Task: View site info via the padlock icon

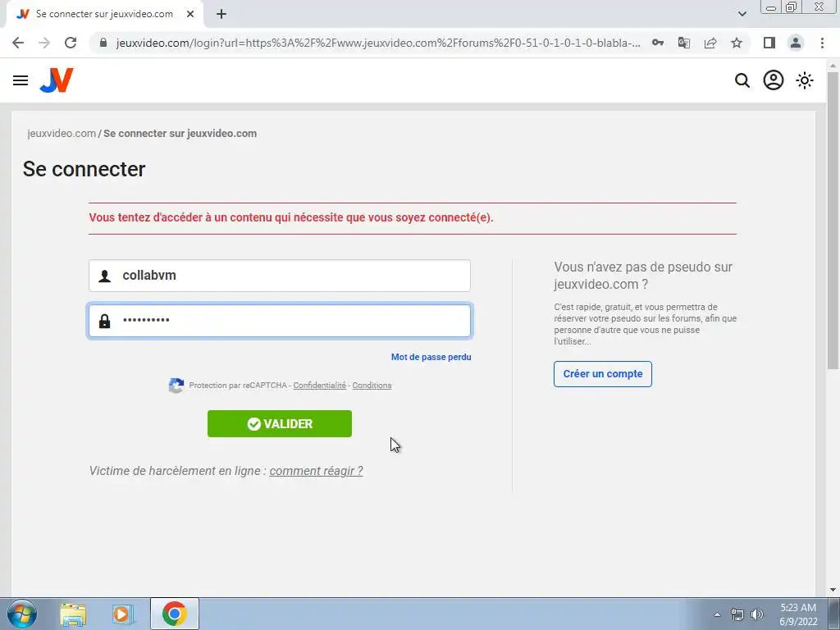Action: click(x=103, y=43)
